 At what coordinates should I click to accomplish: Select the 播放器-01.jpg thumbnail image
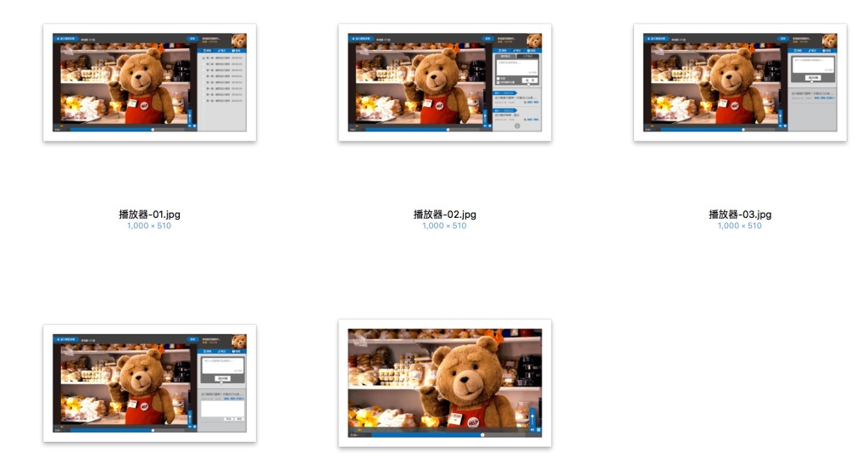149,82
